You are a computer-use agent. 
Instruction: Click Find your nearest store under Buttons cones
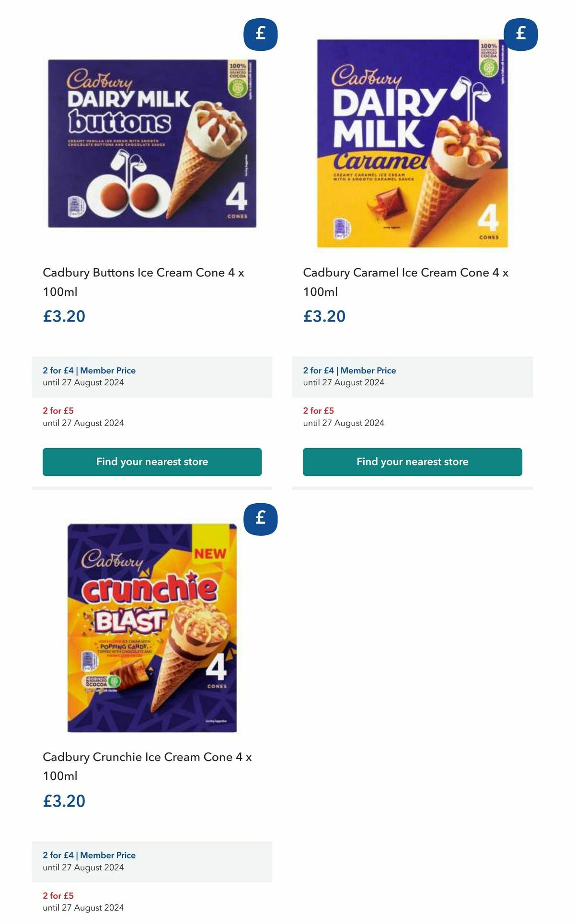(152, 462)
